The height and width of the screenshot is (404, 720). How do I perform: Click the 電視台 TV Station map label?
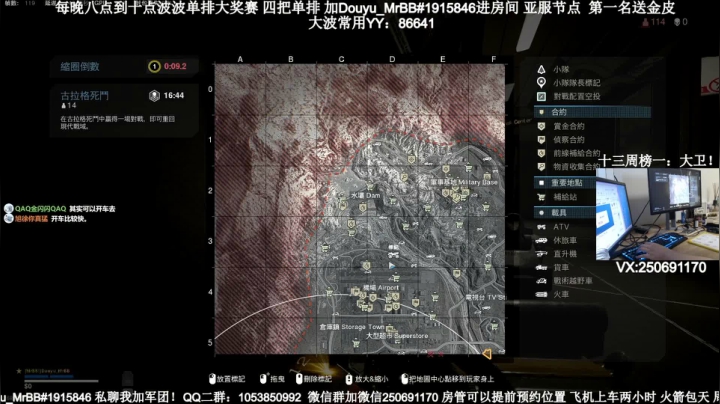tap(485, 297)
